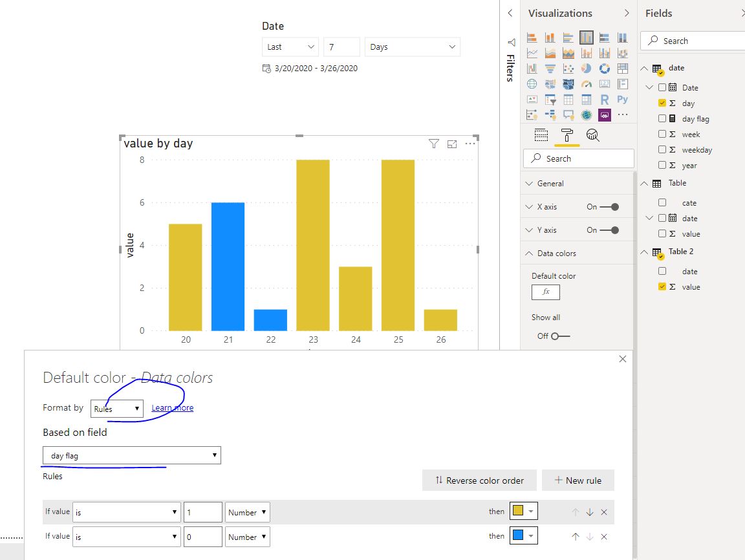Collapse the Table 2 fields group
Screen dimensions: 745x560
coord(644,252)
